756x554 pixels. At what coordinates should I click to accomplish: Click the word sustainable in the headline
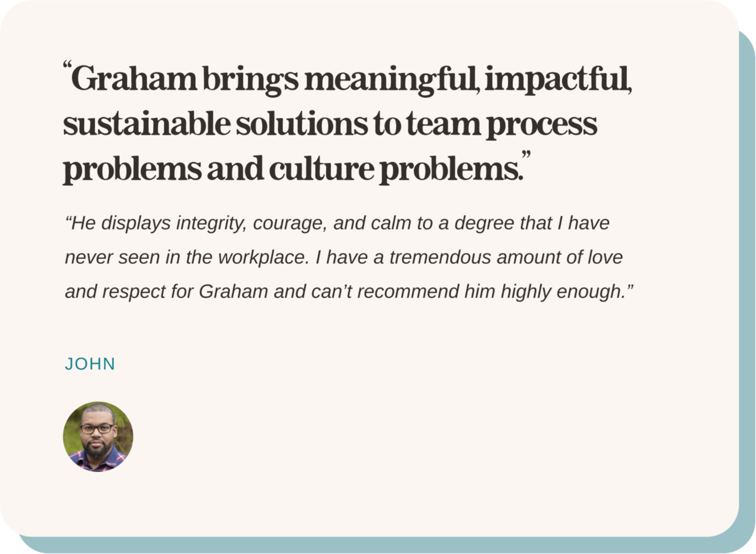point(147,124)
